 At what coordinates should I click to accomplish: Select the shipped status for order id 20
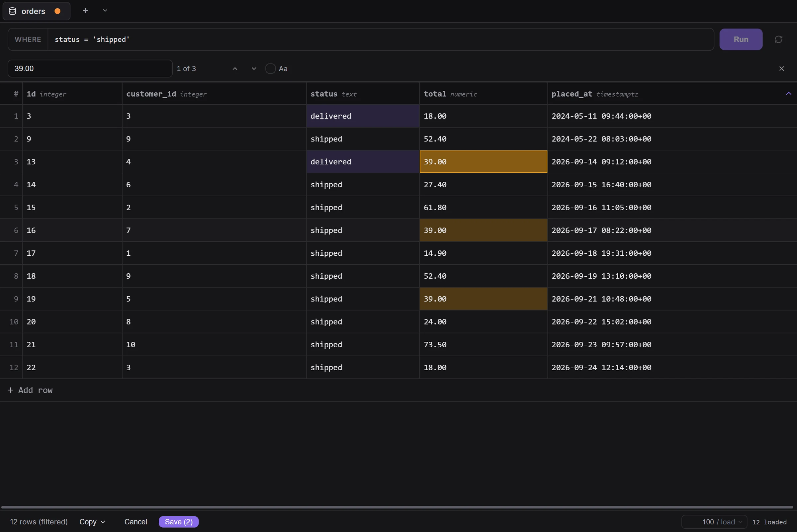[363, 322]
